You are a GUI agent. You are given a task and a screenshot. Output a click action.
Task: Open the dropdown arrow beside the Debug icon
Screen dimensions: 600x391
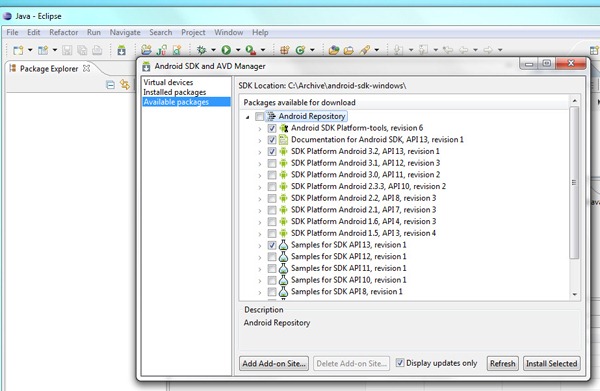pos(213,50)
